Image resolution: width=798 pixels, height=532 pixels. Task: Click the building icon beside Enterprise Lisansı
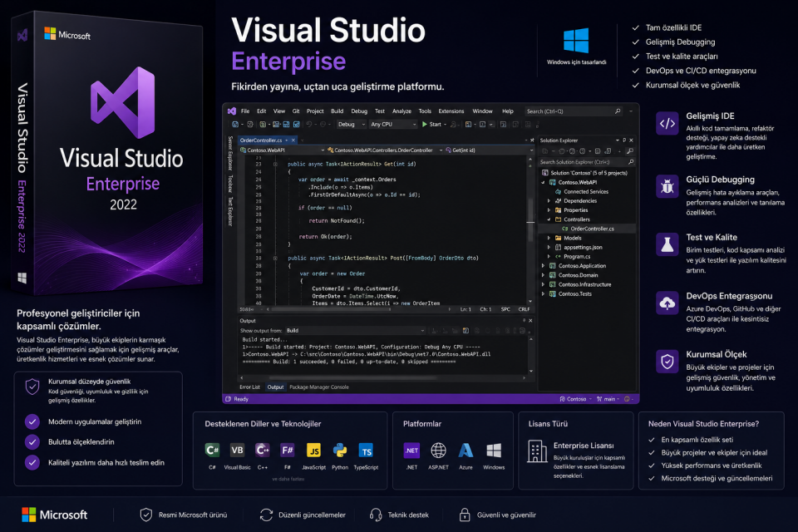pos(537,451)
